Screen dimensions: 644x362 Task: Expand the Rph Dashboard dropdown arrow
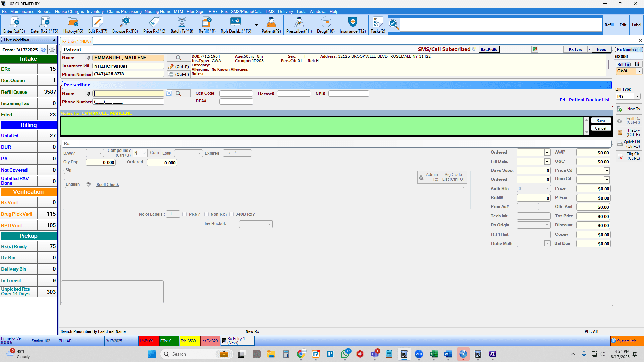[256, 25]
